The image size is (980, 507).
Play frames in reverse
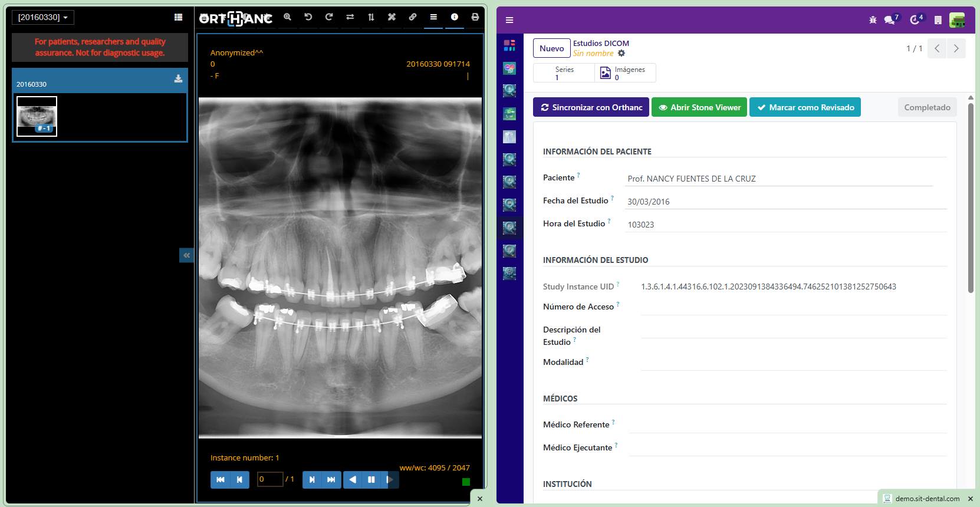353,480
